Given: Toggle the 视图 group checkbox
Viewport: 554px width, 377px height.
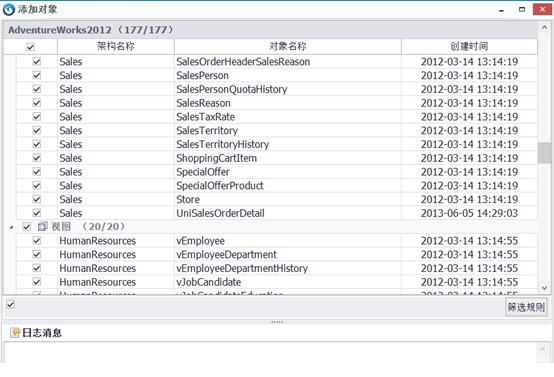Looking at the screenshot, I should (26, 226).
